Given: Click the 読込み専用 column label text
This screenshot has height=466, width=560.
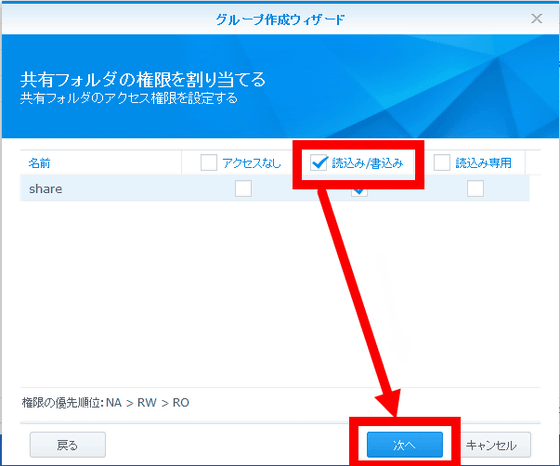Looking at the screenshot, I should tap(484, 163).
